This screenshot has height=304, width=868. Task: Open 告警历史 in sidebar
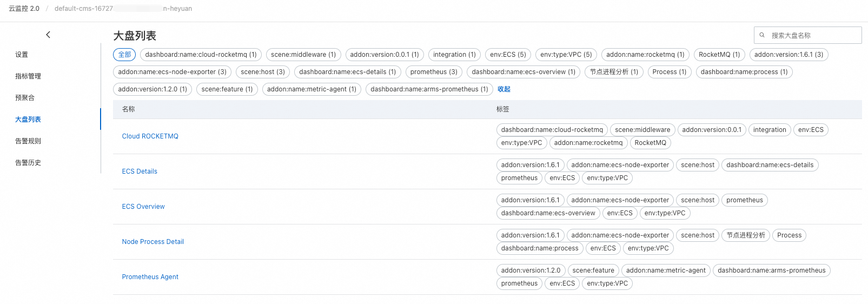tap(28, 163)
